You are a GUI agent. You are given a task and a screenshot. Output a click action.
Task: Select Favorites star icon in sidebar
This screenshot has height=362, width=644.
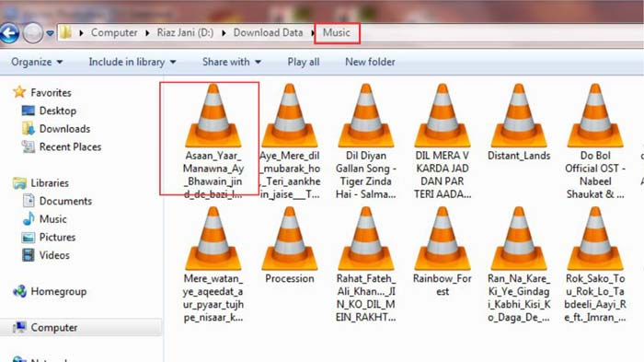point(19,92)
